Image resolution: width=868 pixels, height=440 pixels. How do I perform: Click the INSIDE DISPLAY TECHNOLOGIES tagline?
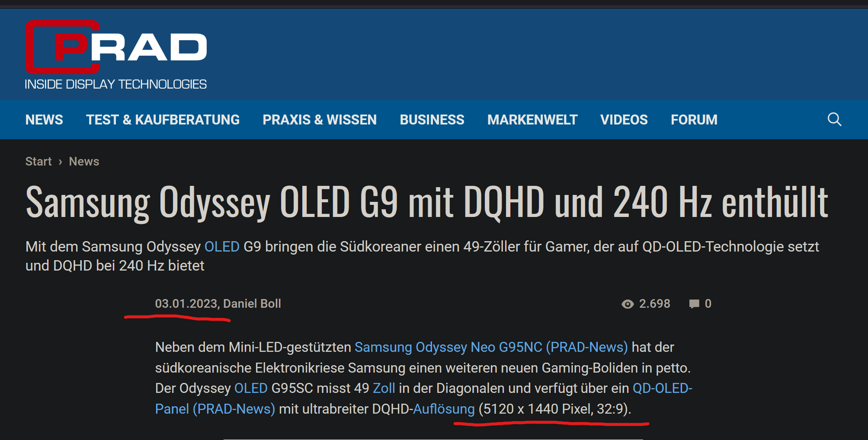116,84
